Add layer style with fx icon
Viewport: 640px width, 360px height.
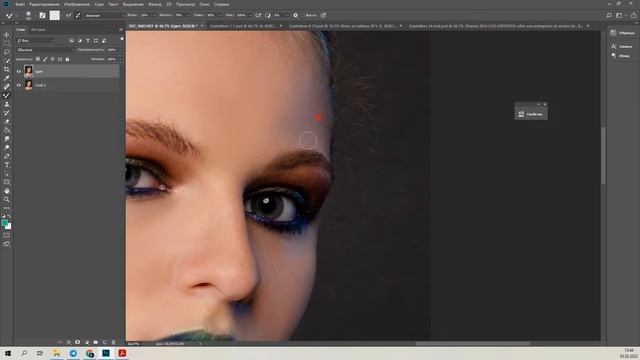69,342
